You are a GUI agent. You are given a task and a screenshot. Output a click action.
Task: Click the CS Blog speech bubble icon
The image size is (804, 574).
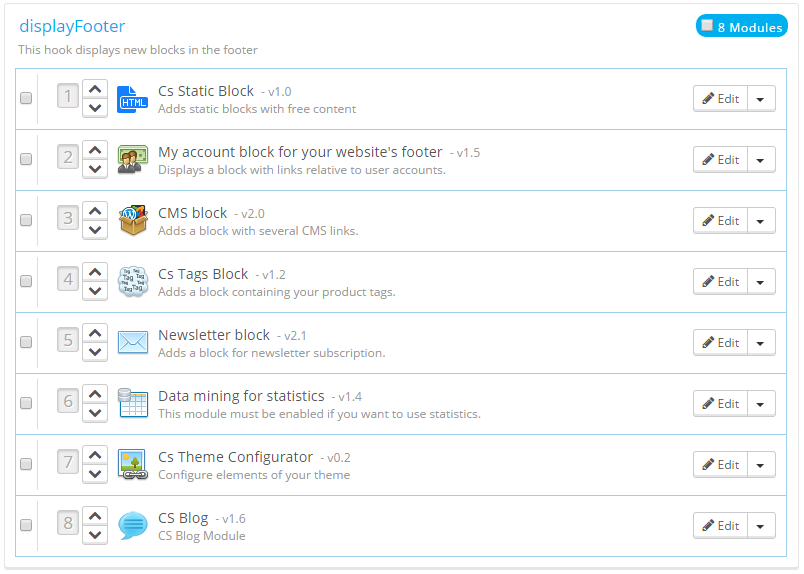tap(133, 526)
